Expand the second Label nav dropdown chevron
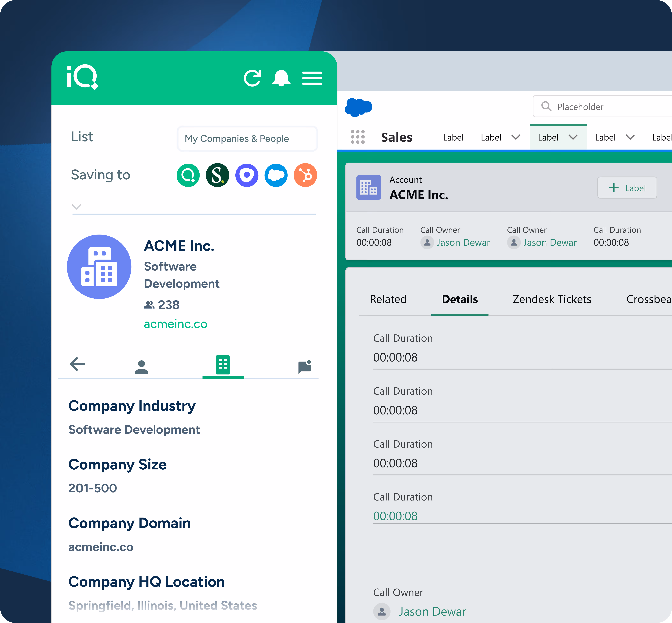Screen dimensions: 672x623 tap(516, 137)
